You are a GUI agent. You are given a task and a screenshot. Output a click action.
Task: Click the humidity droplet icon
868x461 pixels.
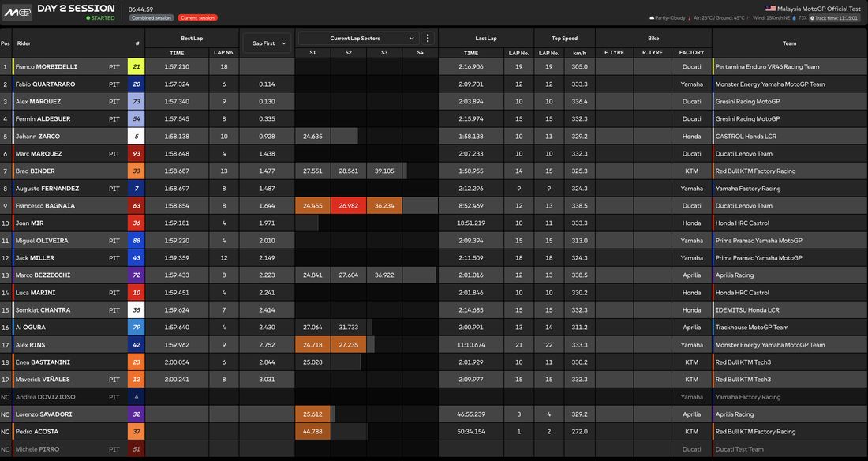coord(795,17)
